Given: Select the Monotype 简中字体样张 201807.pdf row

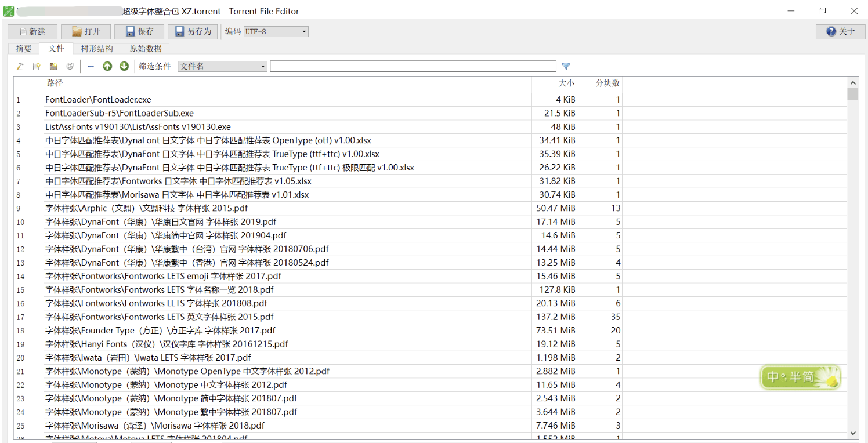Looking at the screenshot, I should pyautogui.click(x=431, y=398).
